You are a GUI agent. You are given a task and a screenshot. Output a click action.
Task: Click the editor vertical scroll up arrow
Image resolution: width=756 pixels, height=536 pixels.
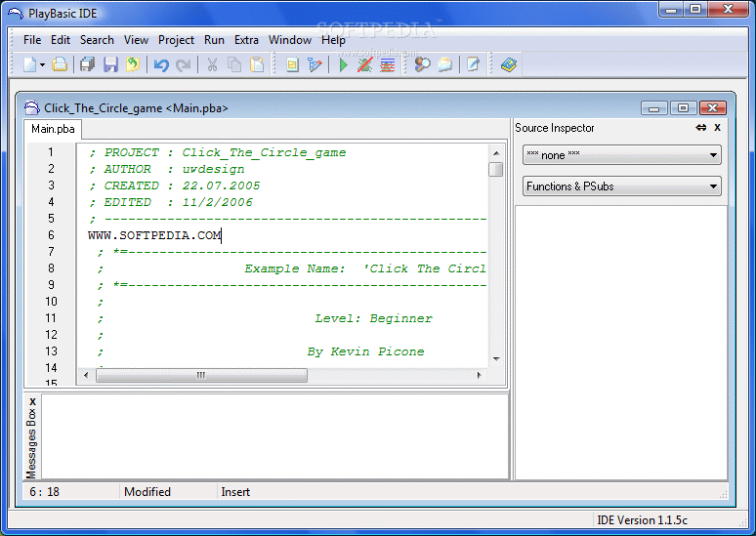(495, 153)
